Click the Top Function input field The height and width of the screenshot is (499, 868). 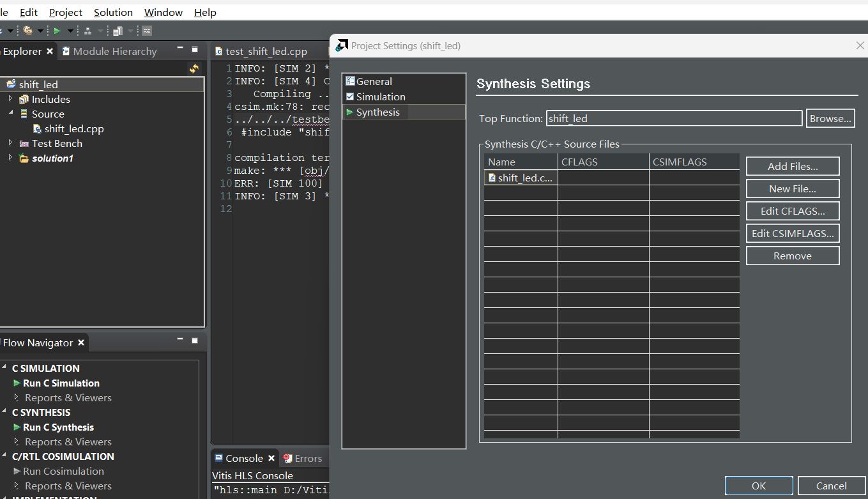[674, 118]
